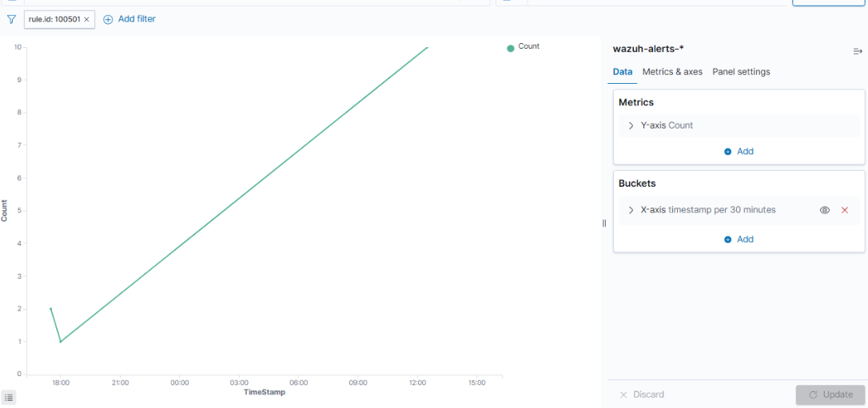Click the Update button
Screen dimensions: 868x408
click(x=830, y=394)
